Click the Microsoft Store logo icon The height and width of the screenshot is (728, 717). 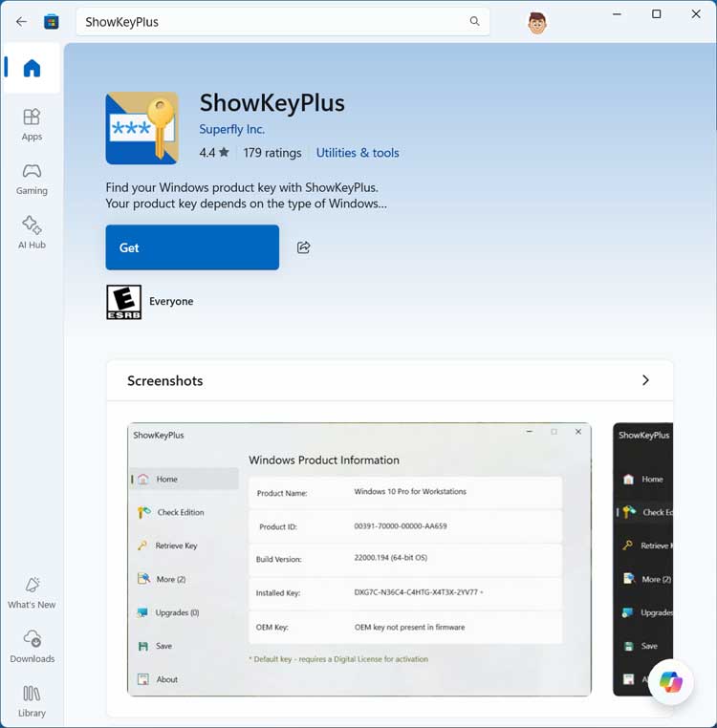[x=52, y=22]
